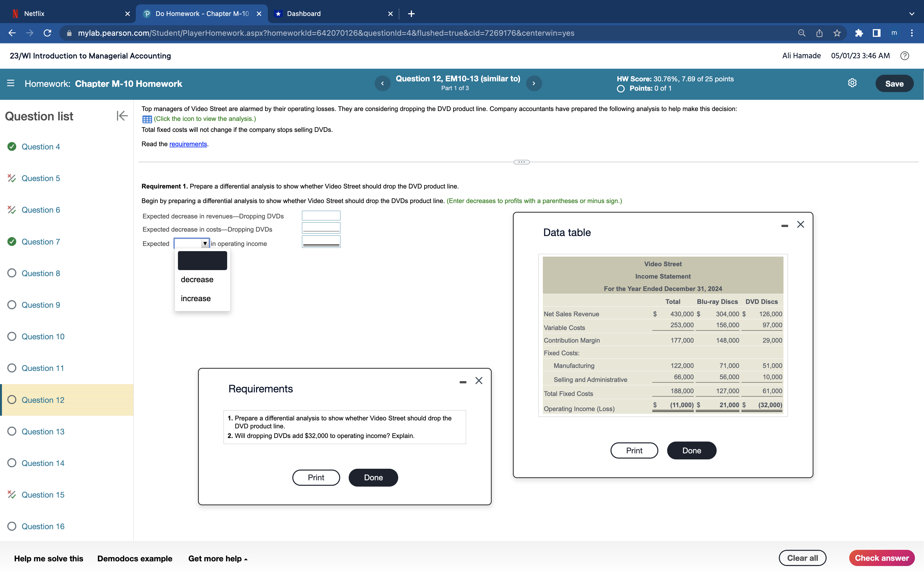Image resolution: width=924 pixels, height=577 pixels.
Task: Click the data table analysis icon
Action: click(147, 119)
